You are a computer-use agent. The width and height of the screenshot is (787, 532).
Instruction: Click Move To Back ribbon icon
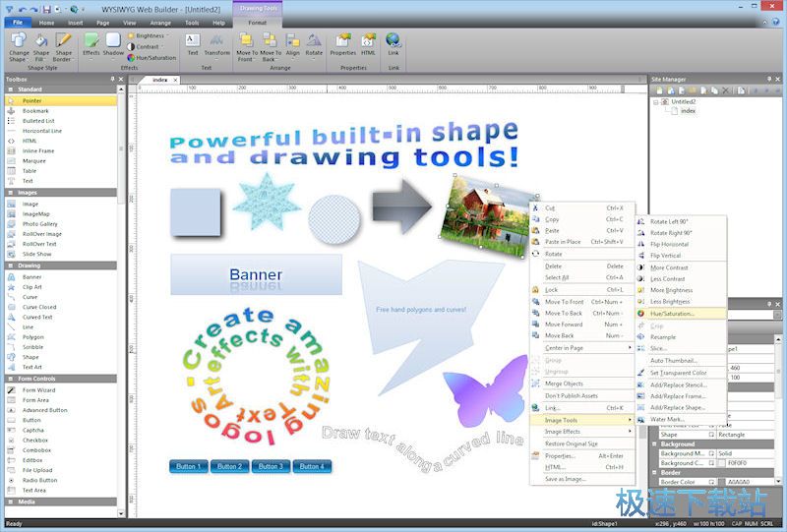[x=271, y=47]
